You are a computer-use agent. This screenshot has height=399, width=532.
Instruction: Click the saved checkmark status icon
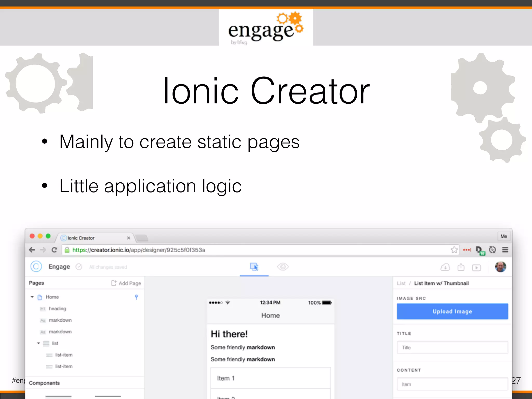pyautogui.click(x=79, y=267)
